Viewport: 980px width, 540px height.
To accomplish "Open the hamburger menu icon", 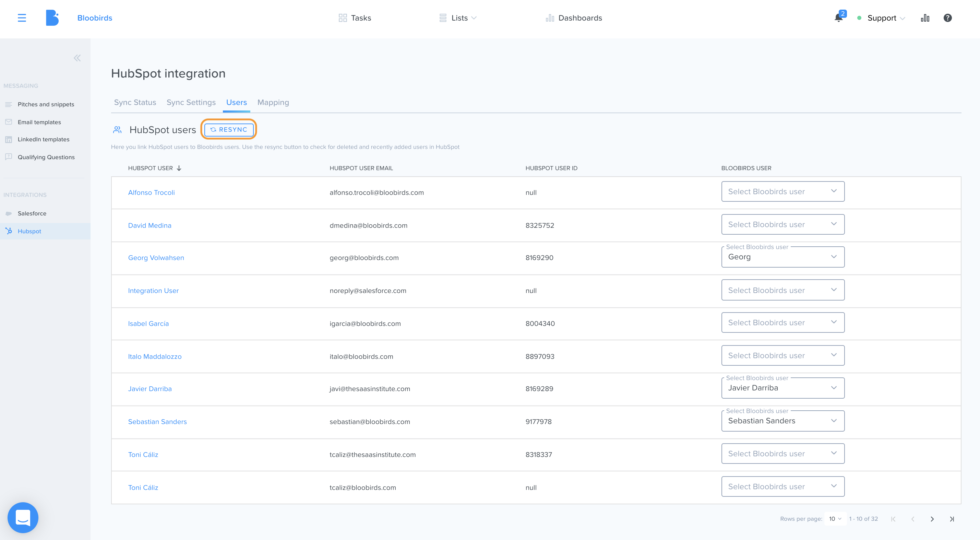I will coord(22,18).
